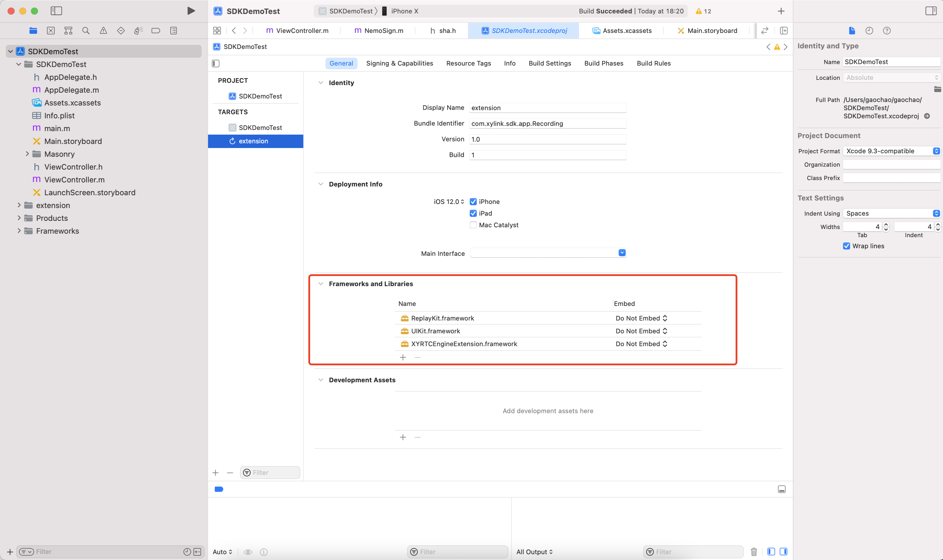Toggle the navigator sidebar panel
The image size is (943, 560).
(x=56, y=11)
